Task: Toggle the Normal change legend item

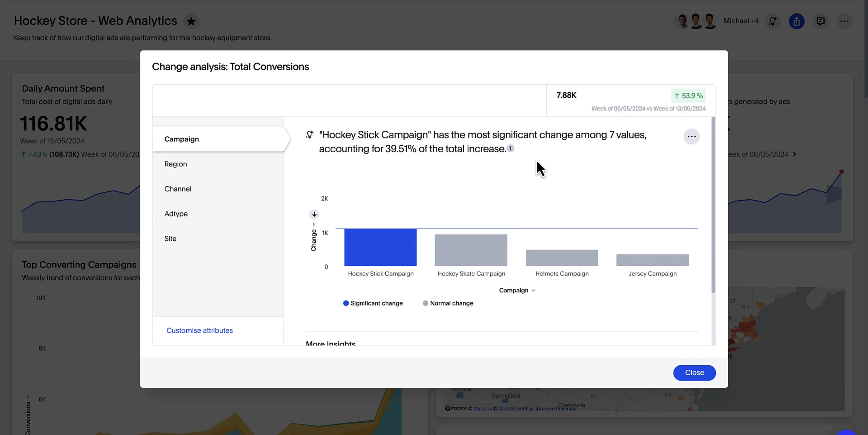Action: pyautogui.click(x=448, y=303)
